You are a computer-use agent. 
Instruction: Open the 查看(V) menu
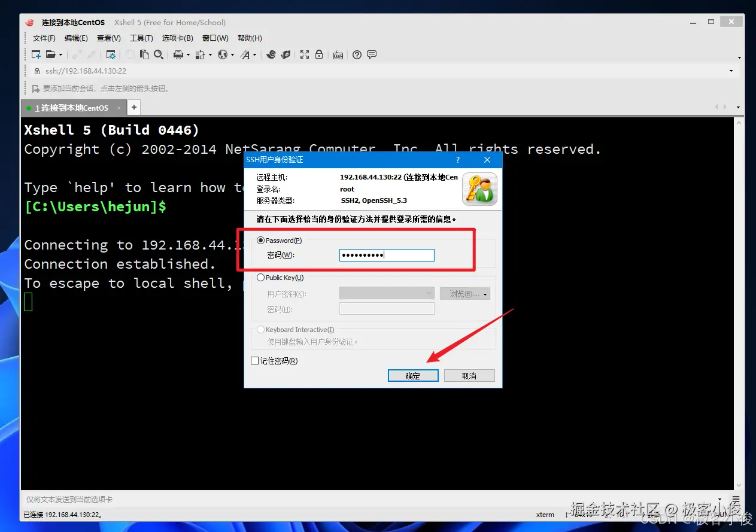(x=108, y=38)
